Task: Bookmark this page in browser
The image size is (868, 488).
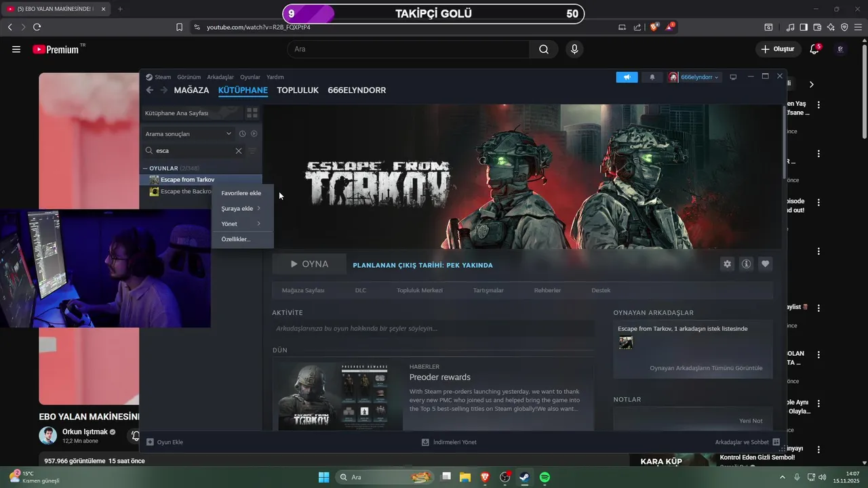Action: tap(179, 27)
